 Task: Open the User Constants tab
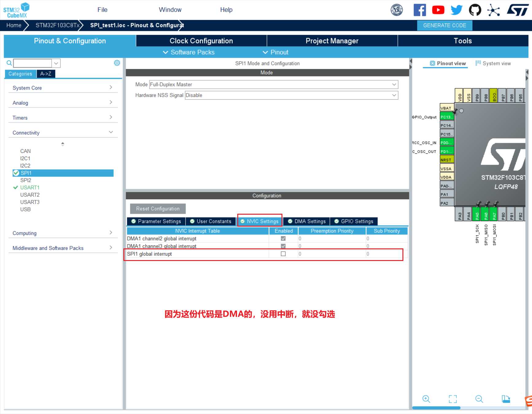211,221
